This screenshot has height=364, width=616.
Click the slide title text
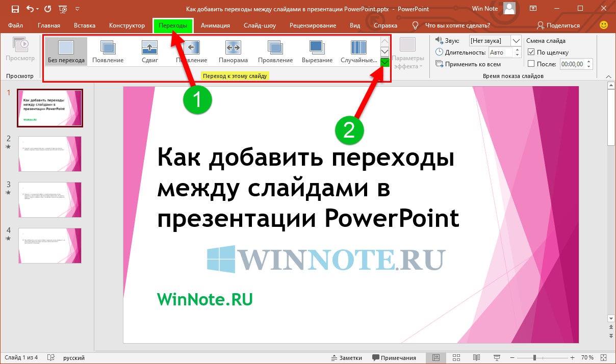point(308,188)
